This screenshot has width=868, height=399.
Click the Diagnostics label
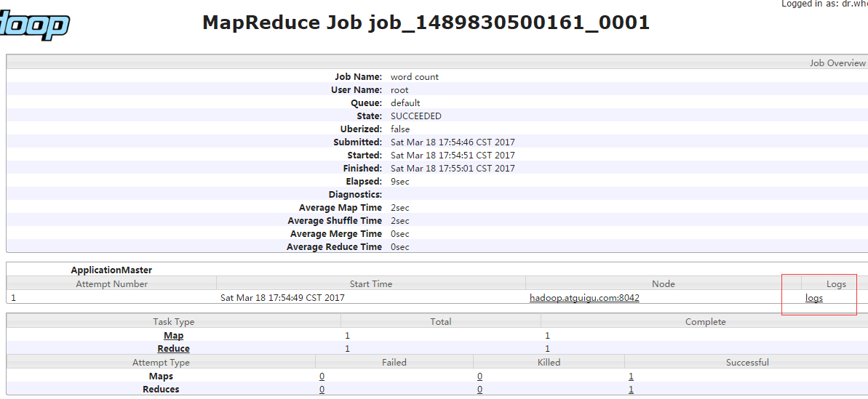[355, 195]
